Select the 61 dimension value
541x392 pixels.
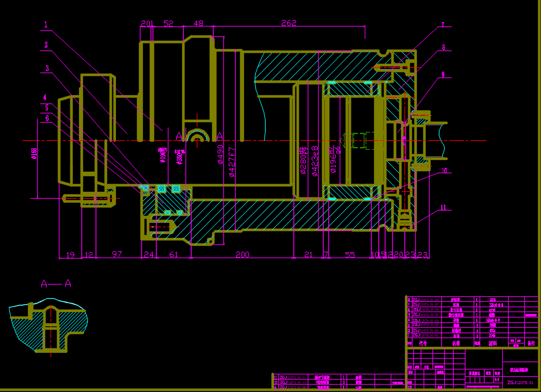pos(174,255)
